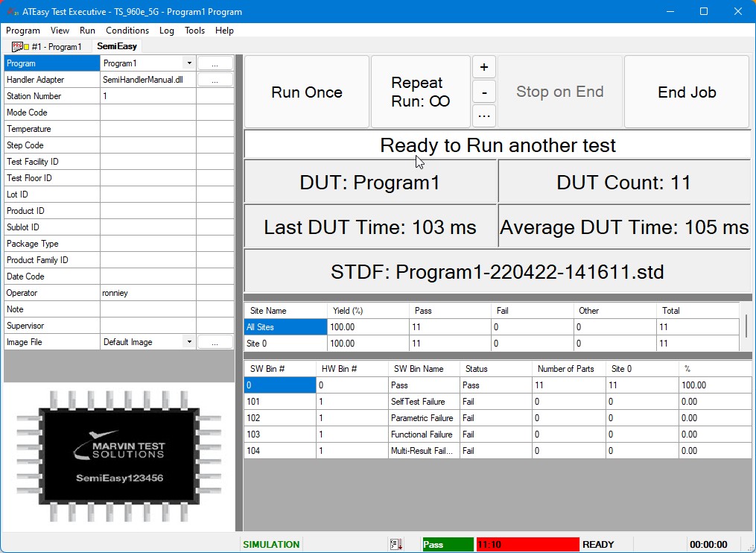Click the Lot ID value field

(x=148, y=195)
